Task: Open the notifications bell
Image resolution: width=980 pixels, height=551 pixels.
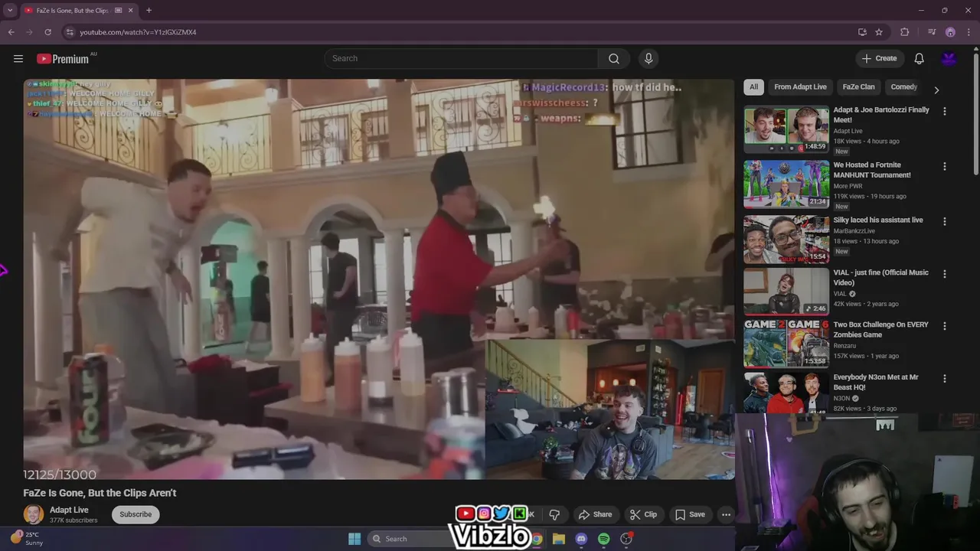Action: click(920, 58)
